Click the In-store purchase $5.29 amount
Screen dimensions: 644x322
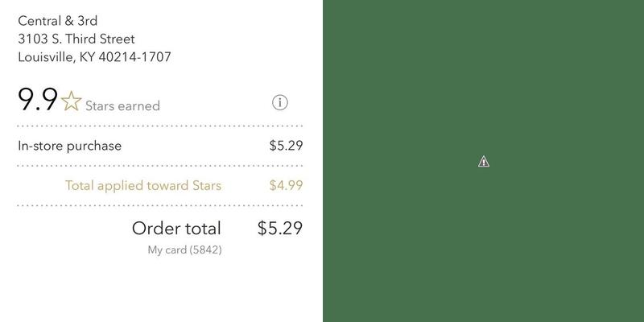285,146
